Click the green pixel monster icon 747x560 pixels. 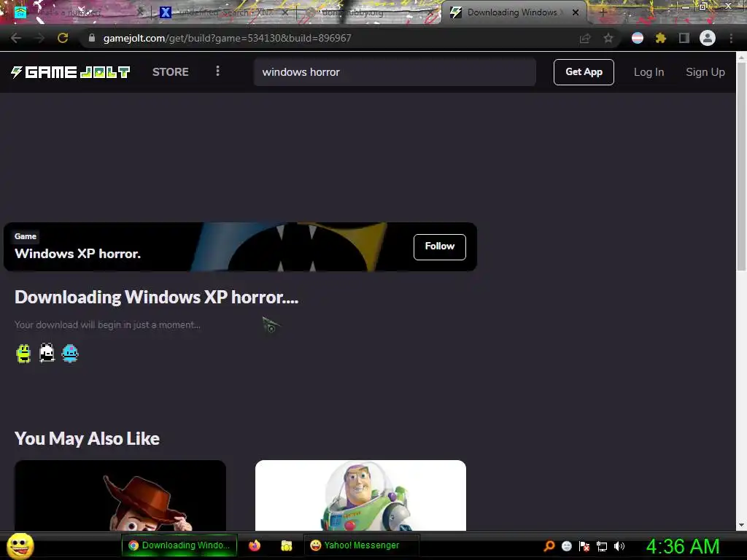point(23,354)
